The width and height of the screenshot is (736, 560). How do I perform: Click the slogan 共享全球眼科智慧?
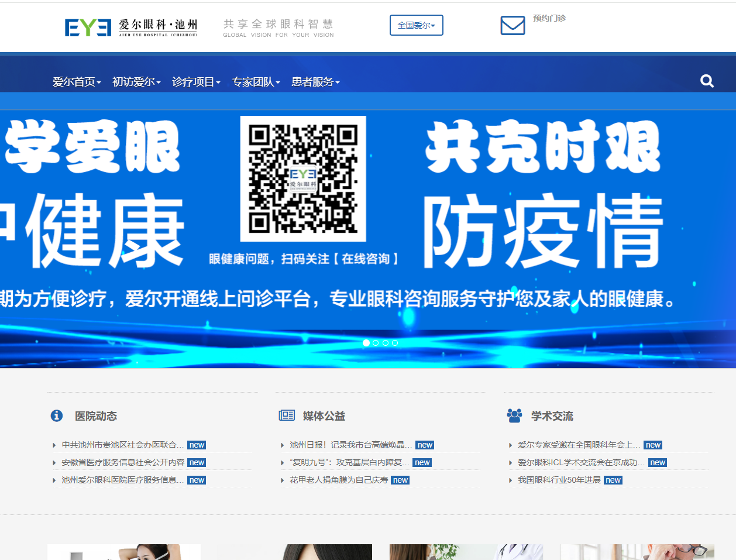(278, 24)
